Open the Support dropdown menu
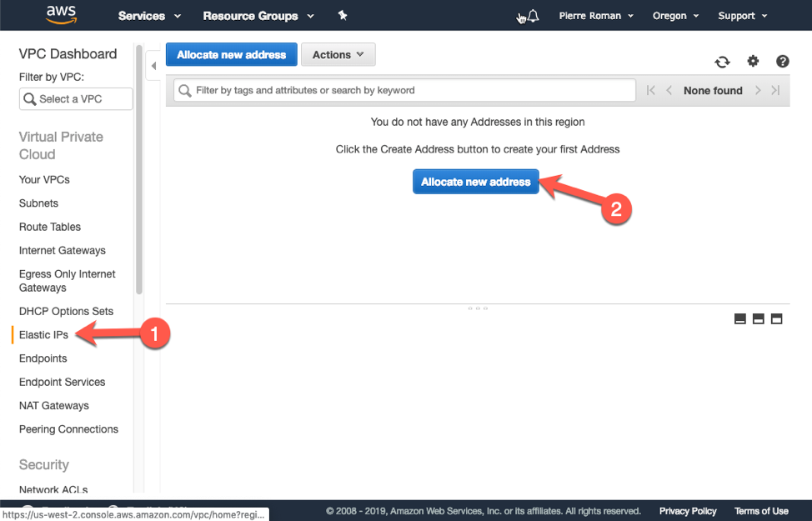This screenshot has height=521, width=812. click(742, 16)
